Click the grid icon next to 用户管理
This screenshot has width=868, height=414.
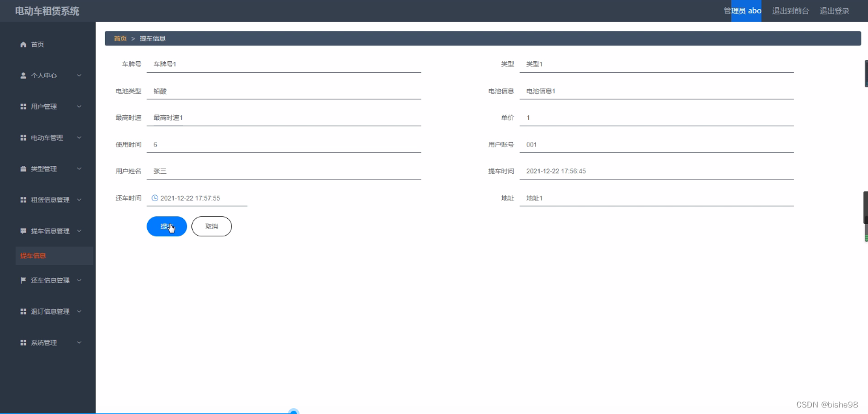point(24,106)
